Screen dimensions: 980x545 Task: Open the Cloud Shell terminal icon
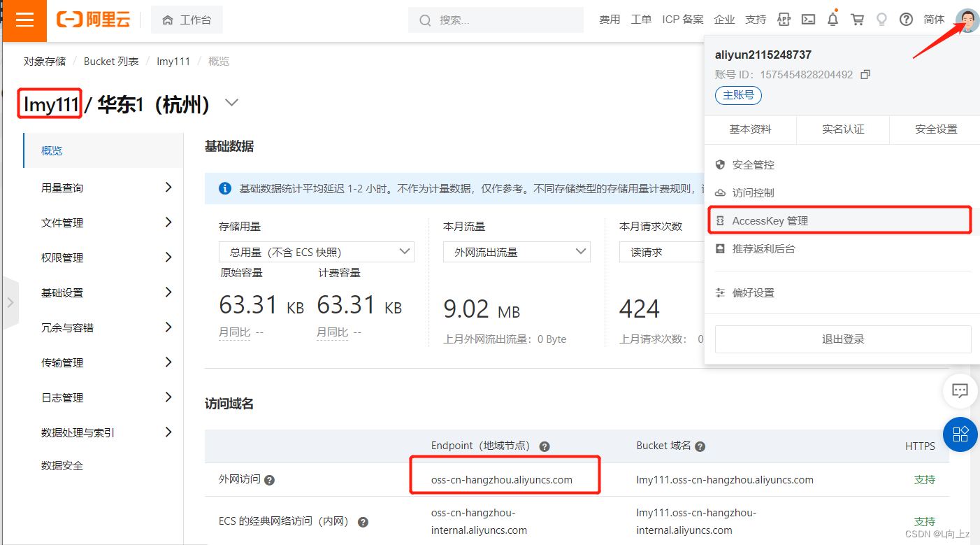[808, 20]
